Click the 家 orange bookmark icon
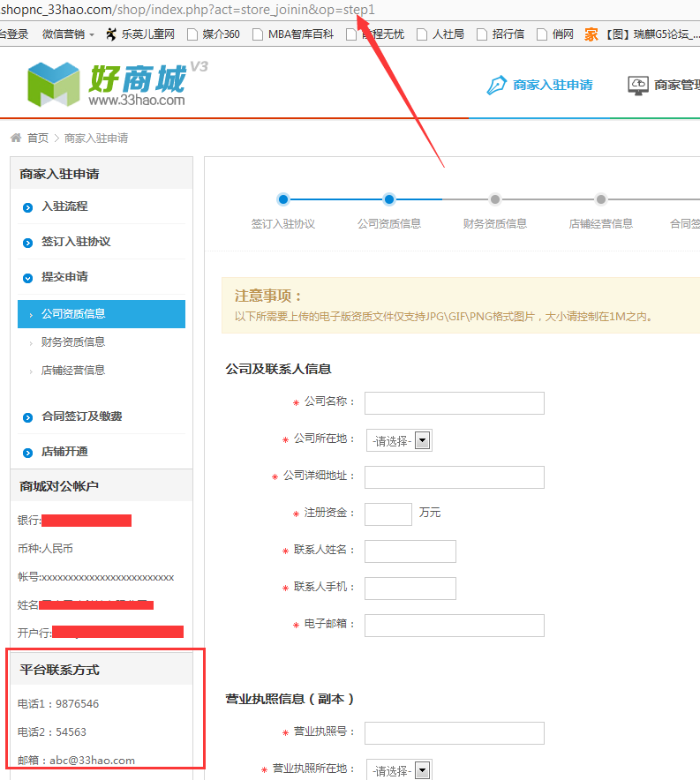The height and width of the screenshot is (780, 700). click(591, 34)
